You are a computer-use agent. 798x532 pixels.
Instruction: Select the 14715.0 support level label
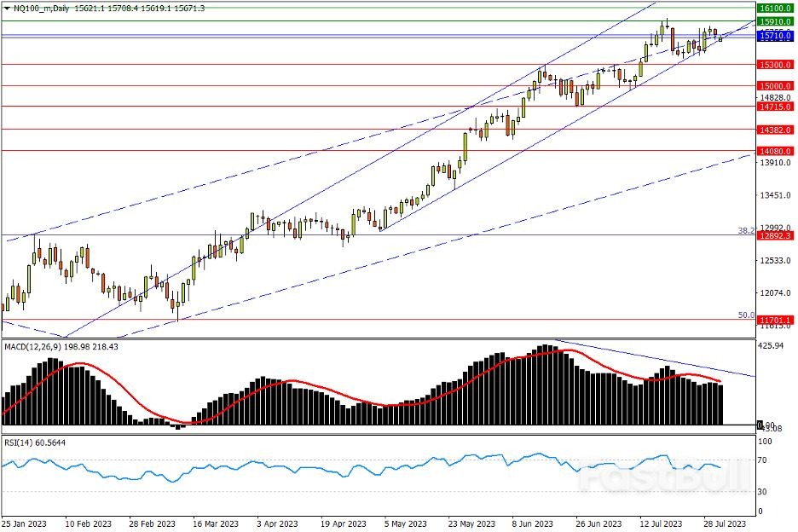click(776, 107)
